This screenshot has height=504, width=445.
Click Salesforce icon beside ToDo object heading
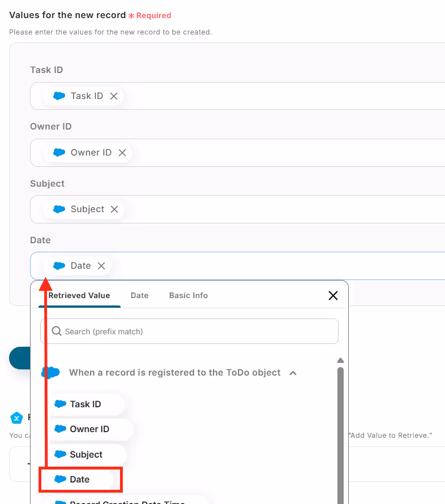pos(51,372)
